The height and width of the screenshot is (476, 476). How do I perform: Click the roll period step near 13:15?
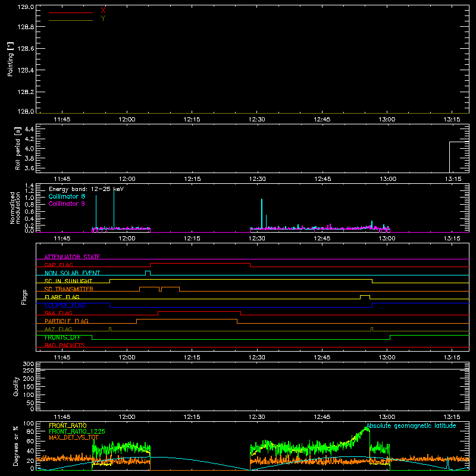[450, 156]
